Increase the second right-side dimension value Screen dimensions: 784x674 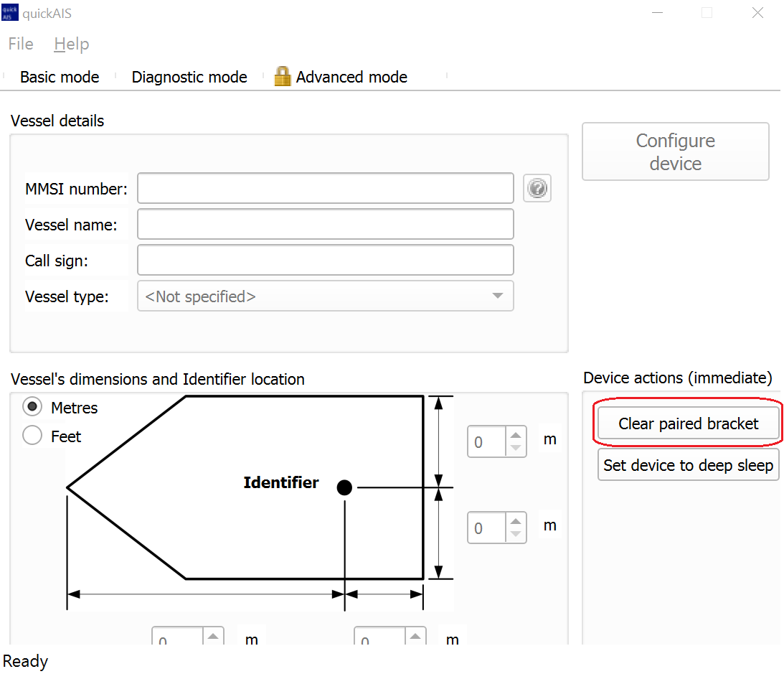(515, 520)
